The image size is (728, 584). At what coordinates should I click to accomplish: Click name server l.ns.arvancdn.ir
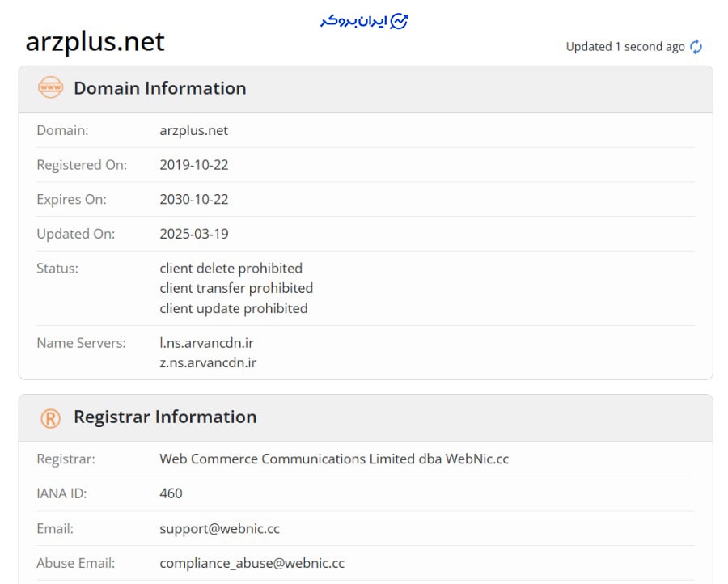(206, 343)
